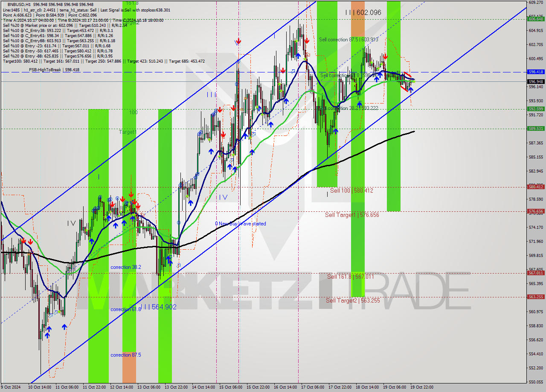Click the 556.620 price scale value
Screen dimensions: 546x392
[x=536, y=340]
